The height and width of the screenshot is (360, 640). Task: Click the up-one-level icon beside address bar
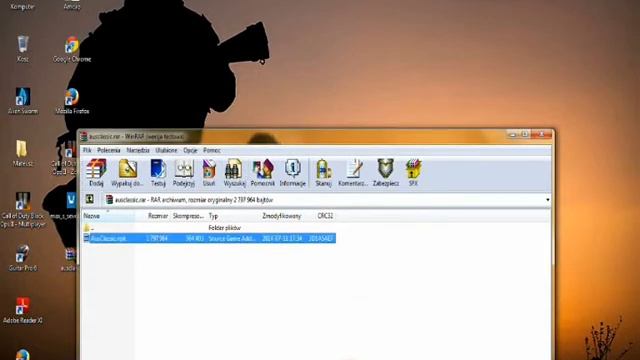point(90,199)
